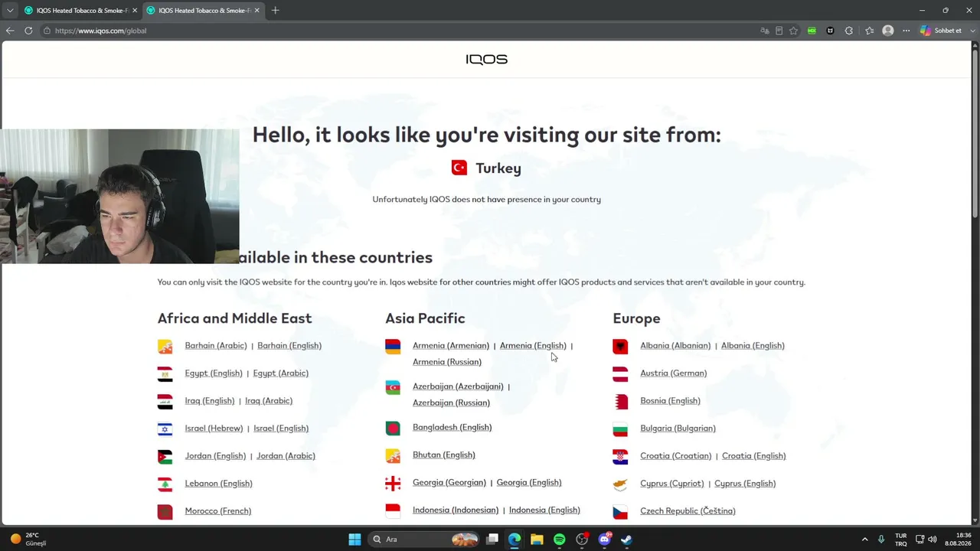Add this page to favorites

(x=794, y=31)
